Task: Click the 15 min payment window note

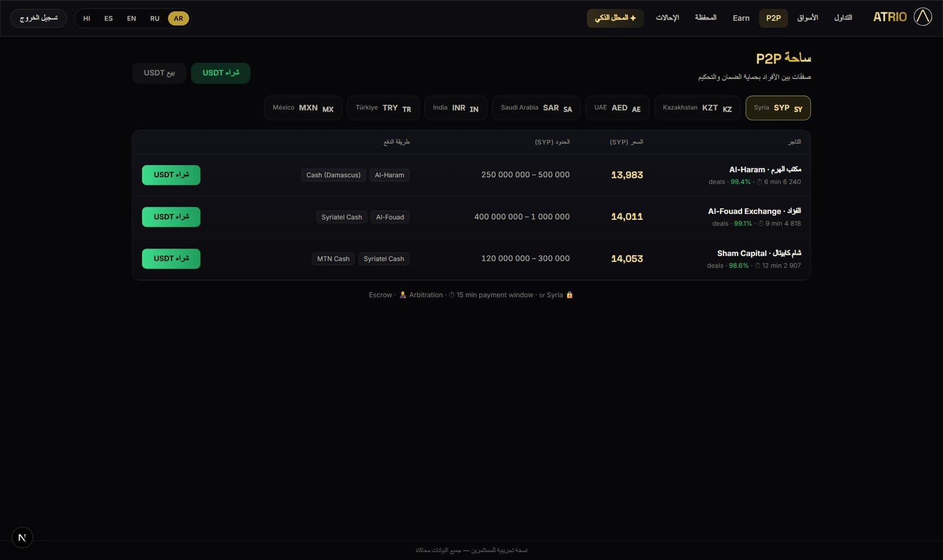Action: 495,295
